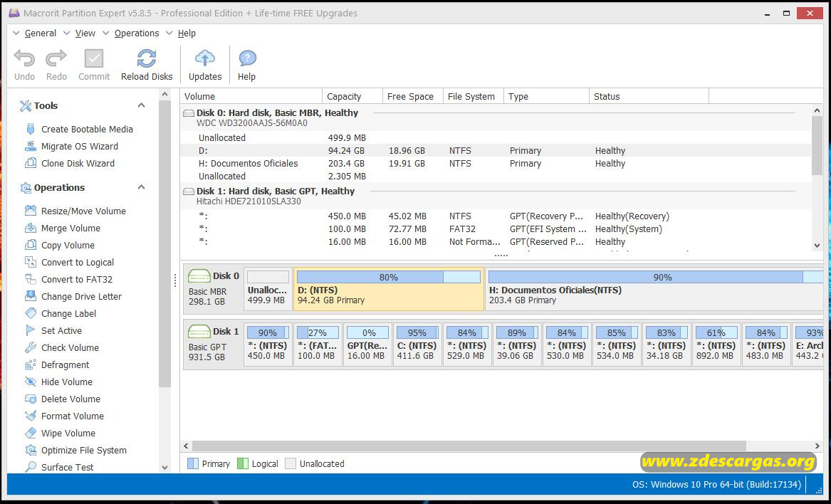This screenshot has height=504, width=831.
Task: Select the 39.06 GB NTFS partition block
Action: click(x=517, y=345)
